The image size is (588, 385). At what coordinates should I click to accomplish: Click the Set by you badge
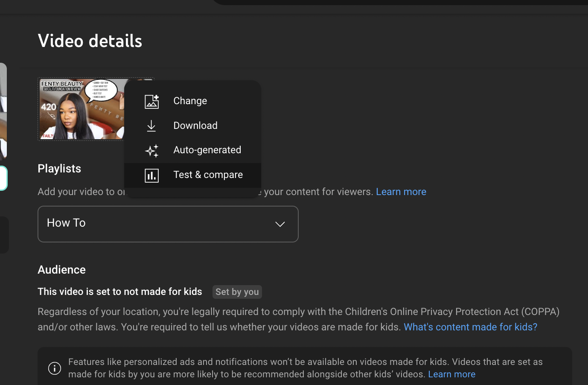[237, 292]
